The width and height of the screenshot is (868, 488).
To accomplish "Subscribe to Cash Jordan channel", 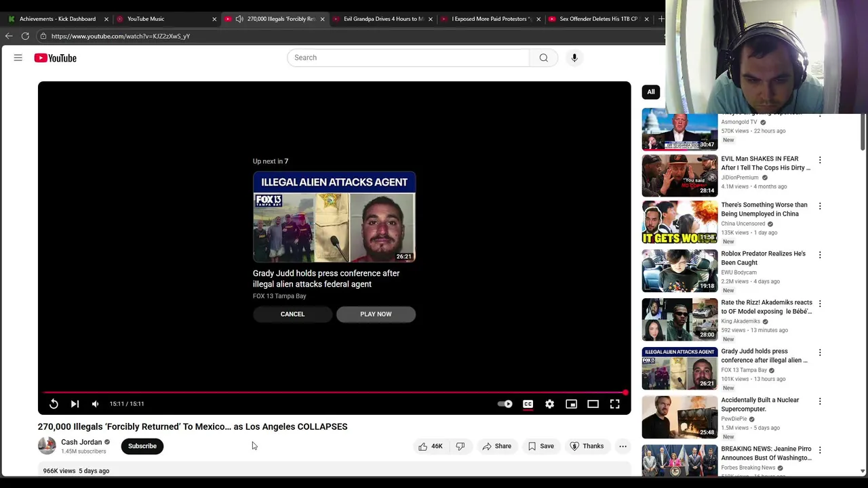I will coord(142,446).
